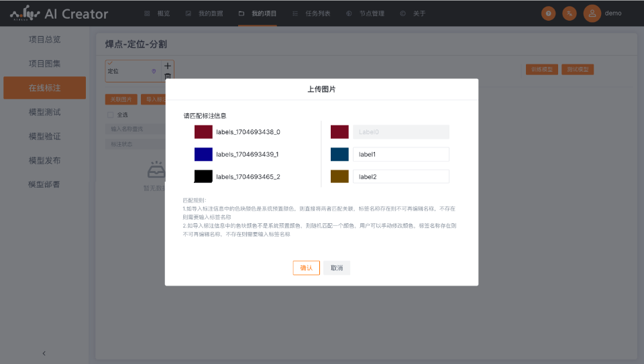Switch to the 任务列表 tab
The height and width of the screenshot is (364, 644).
coord(311,13)
